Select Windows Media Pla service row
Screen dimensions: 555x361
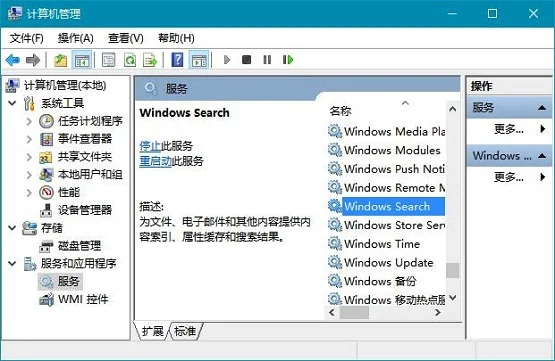coord(387,131)
